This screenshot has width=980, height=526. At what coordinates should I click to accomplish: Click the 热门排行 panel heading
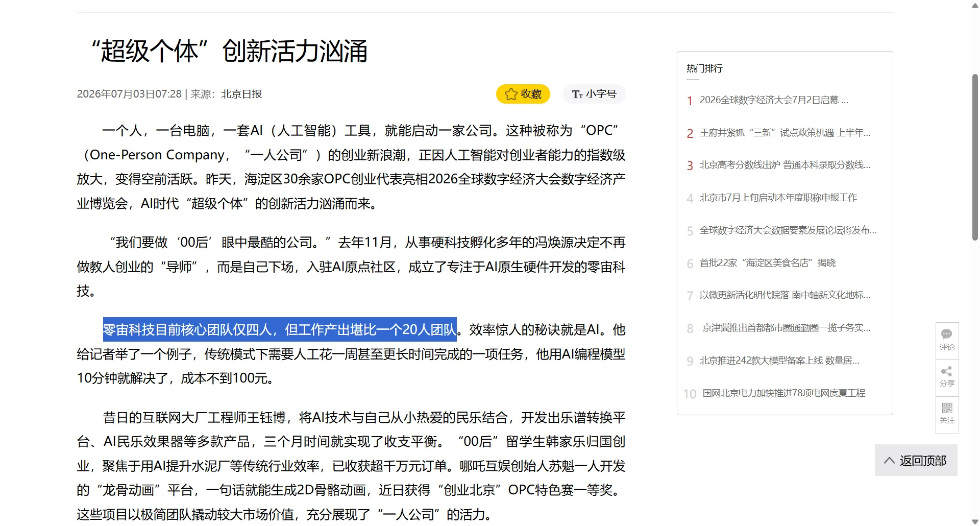704,68
